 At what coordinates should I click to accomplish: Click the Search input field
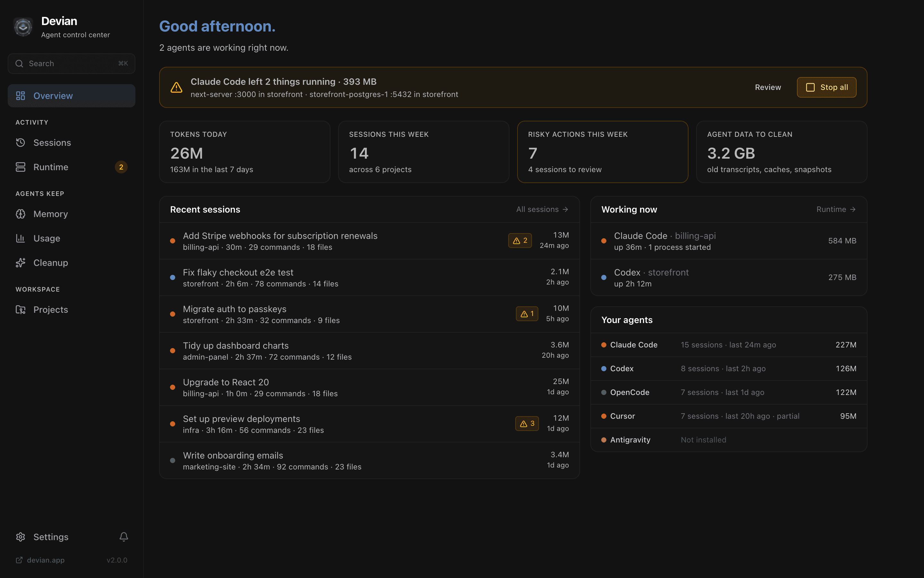(72, 64)
